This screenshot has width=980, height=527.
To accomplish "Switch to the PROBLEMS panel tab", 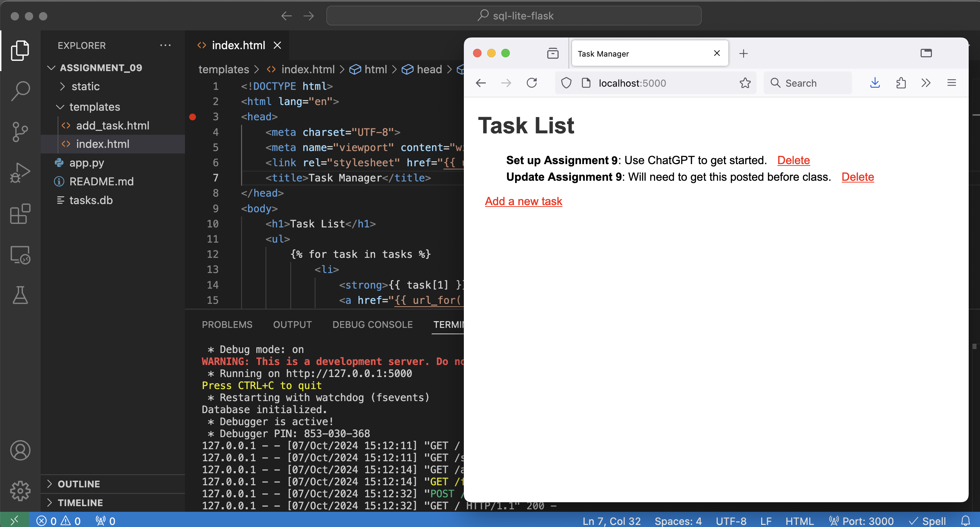I will [x=227, y=325].
